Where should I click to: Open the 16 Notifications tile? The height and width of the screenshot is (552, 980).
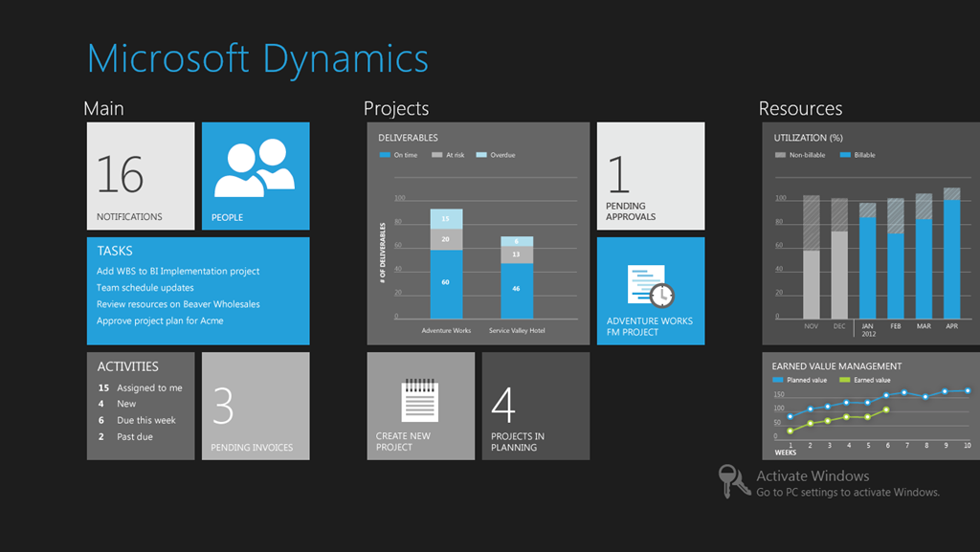pos(141,176)
